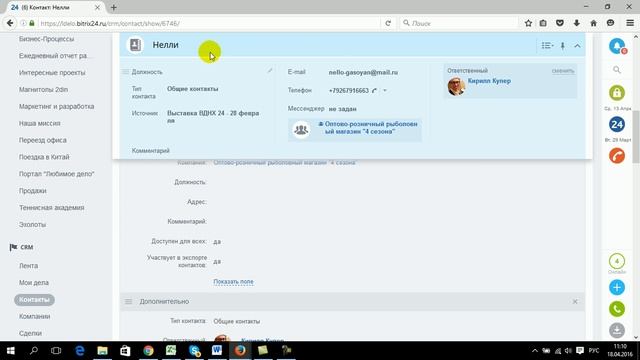Click Кирилл Купер avatar photo
The image size is (640, 360).
pos(456,87)
